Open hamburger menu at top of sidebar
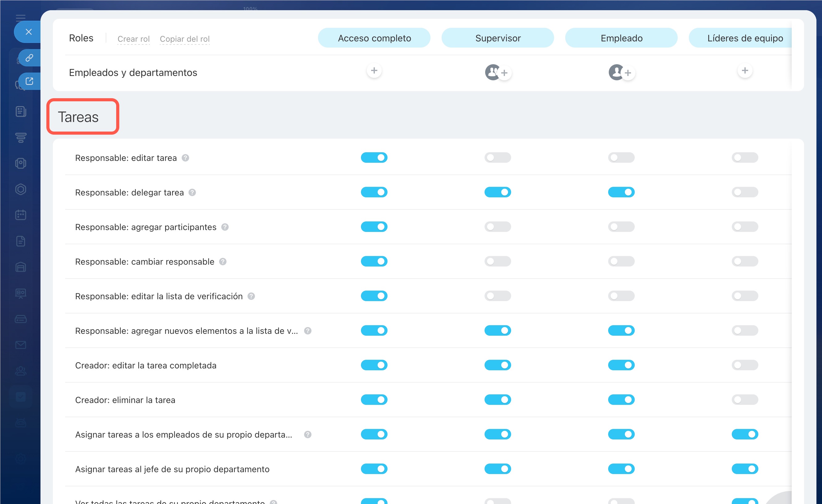822x504 pixels. 21,17
